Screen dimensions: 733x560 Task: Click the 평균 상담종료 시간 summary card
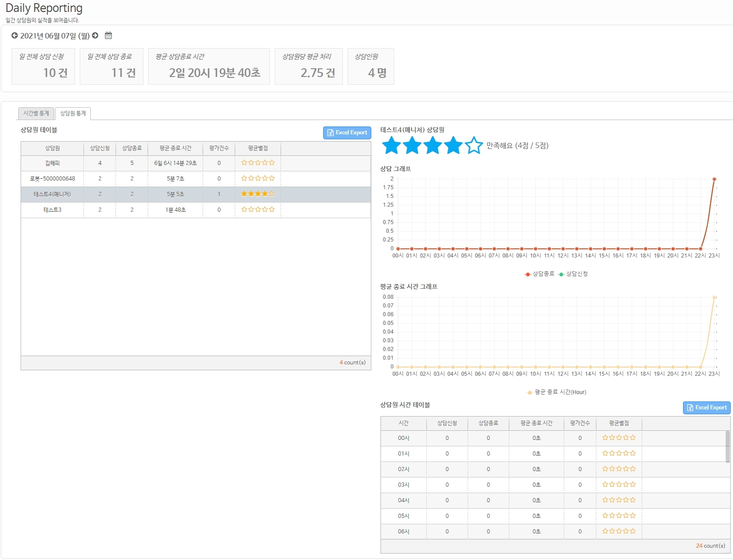[209, 66]
